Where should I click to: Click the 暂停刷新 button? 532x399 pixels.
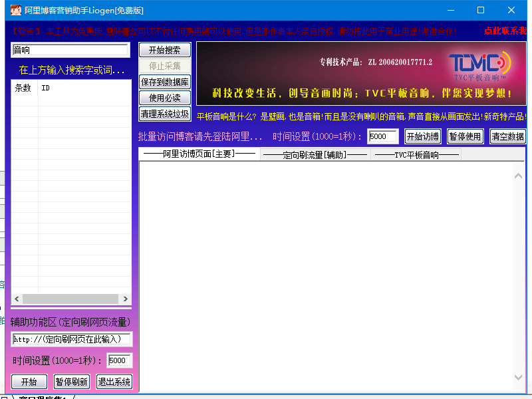pyautogui.click(x=72, y=382)
